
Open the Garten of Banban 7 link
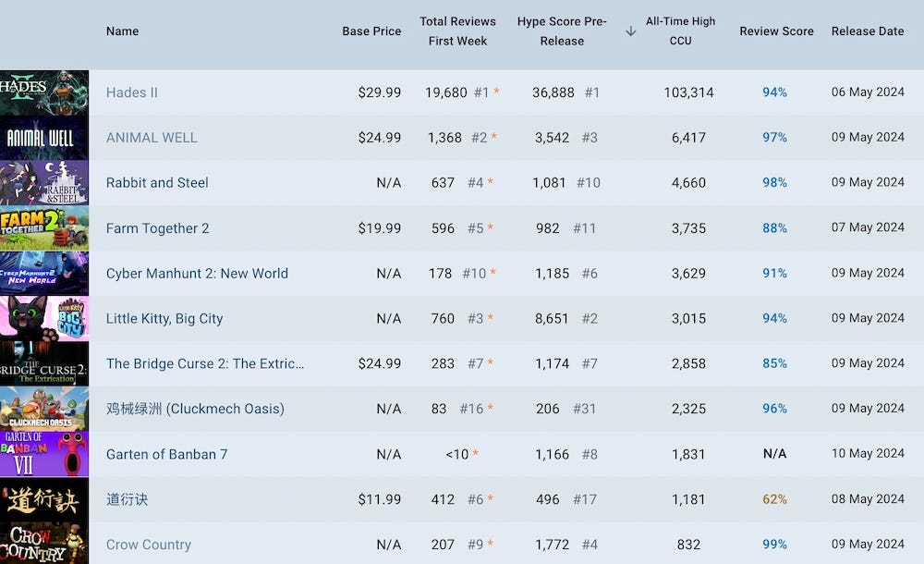tap(166, 454)
